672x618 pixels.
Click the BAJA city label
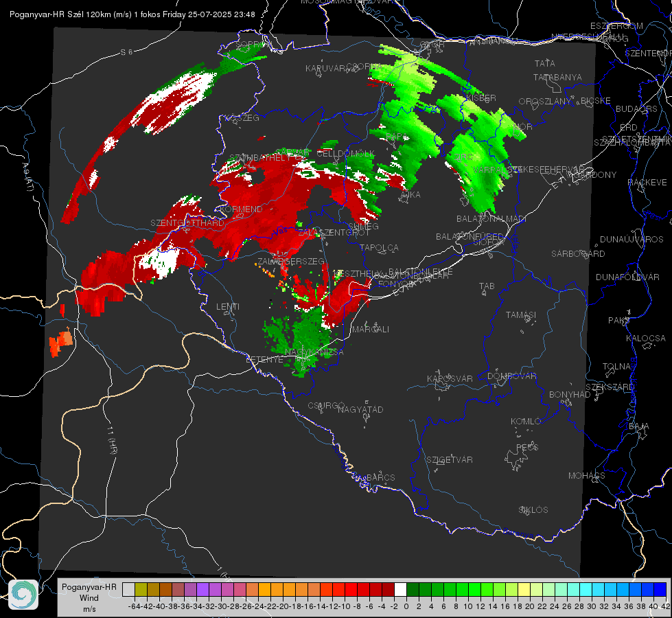[x=639, y=426]
